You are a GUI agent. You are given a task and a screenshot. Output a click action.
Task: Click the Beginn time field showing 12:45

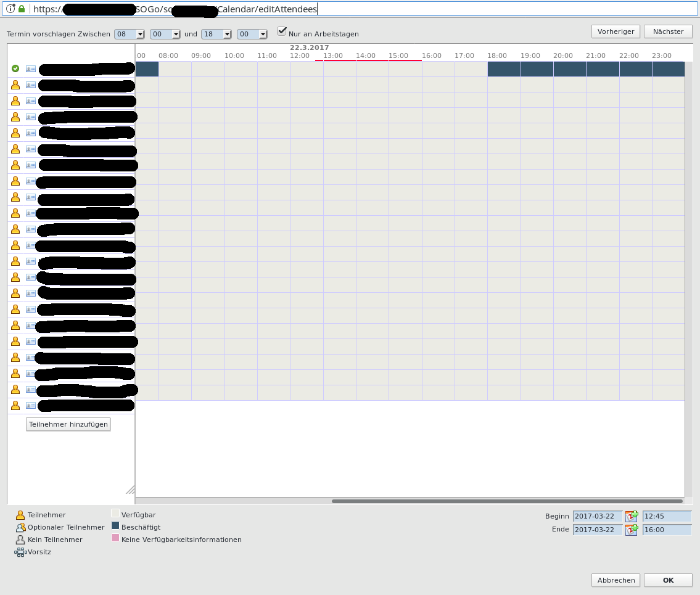pyautogui.click(x=667, y=516)
